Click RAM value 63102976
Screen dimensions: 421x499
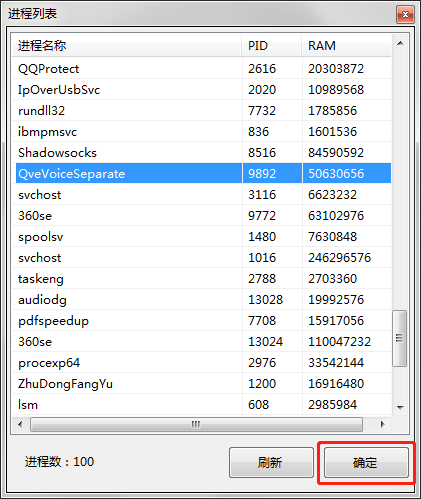point(336,216)
